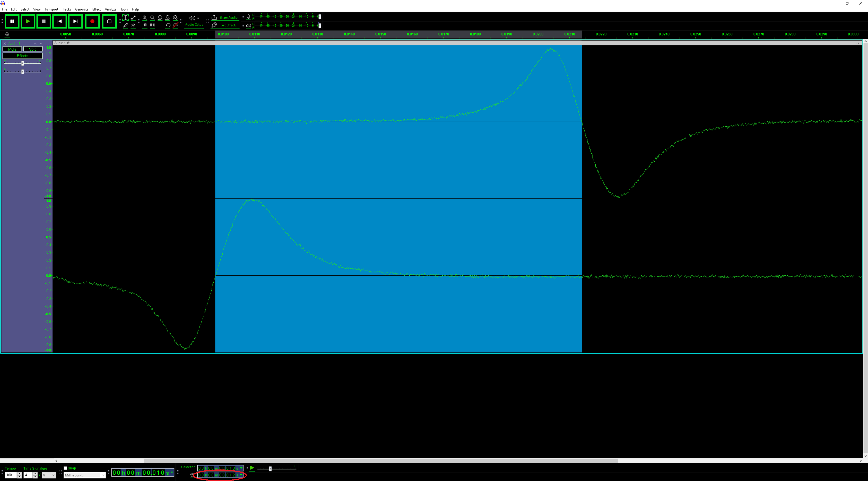Screen dimensions: 868x481
Task: Select the Multi-tool asterisk icon
Action: [x=133, y=25]
